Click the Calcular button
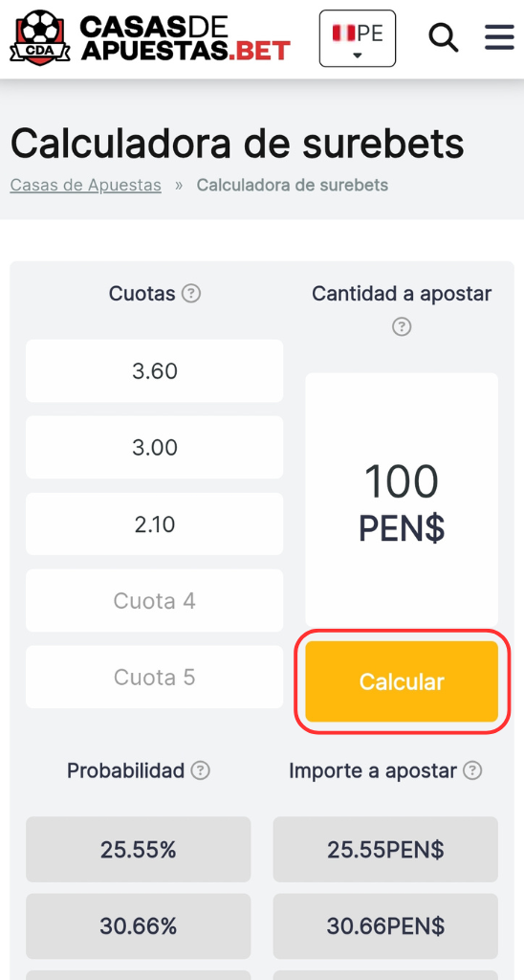Image resolution: width=524 pixels, height=980 pixels. click(402, 681)
